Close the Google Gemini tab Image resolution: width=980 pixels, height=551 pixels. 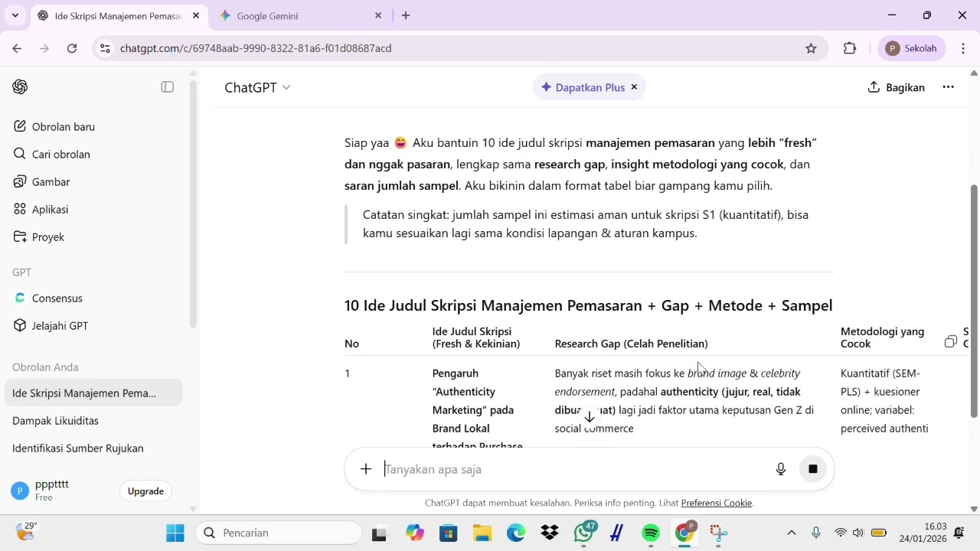pyautogui.click(x=377, y=15)
